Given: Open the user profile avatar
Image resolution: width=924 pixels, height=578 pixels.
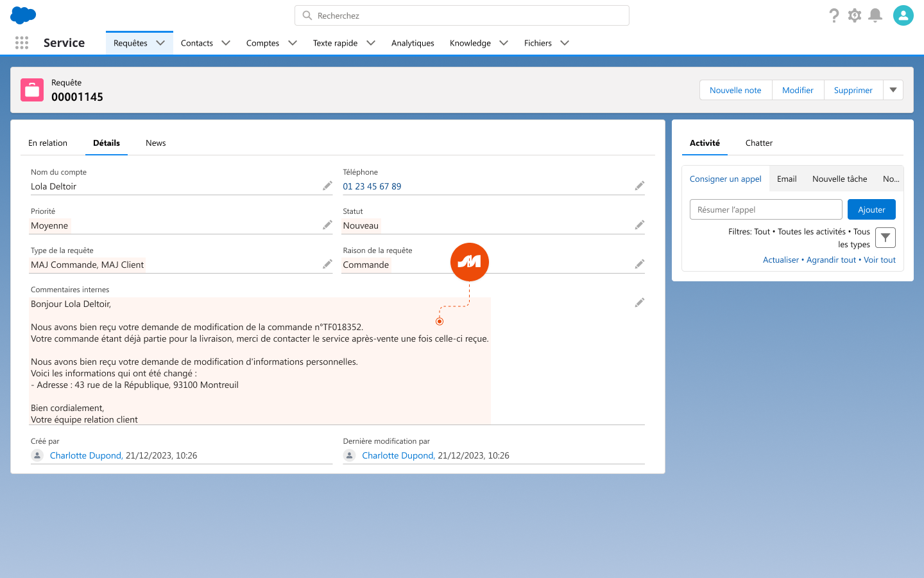Looking at the screenshot, I should pyautogui.click(x=903, y=15).
